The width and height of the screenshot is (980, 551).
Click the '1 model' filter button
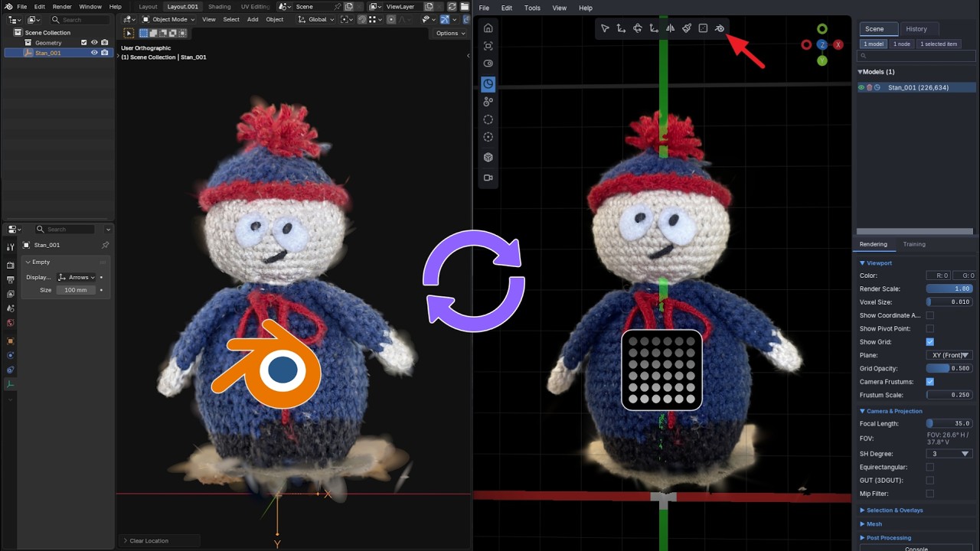pos(874,44)
